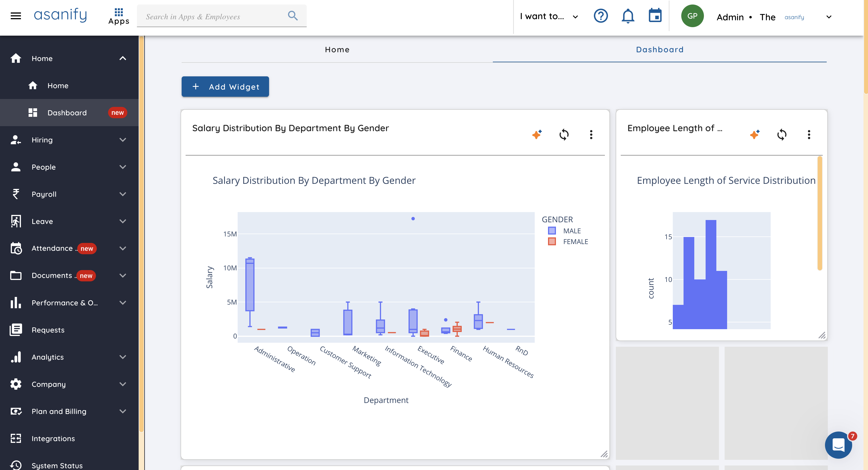Click the help question mark icon
The width and height of the screenshot is (868, 470).
[x=600, y=16]
